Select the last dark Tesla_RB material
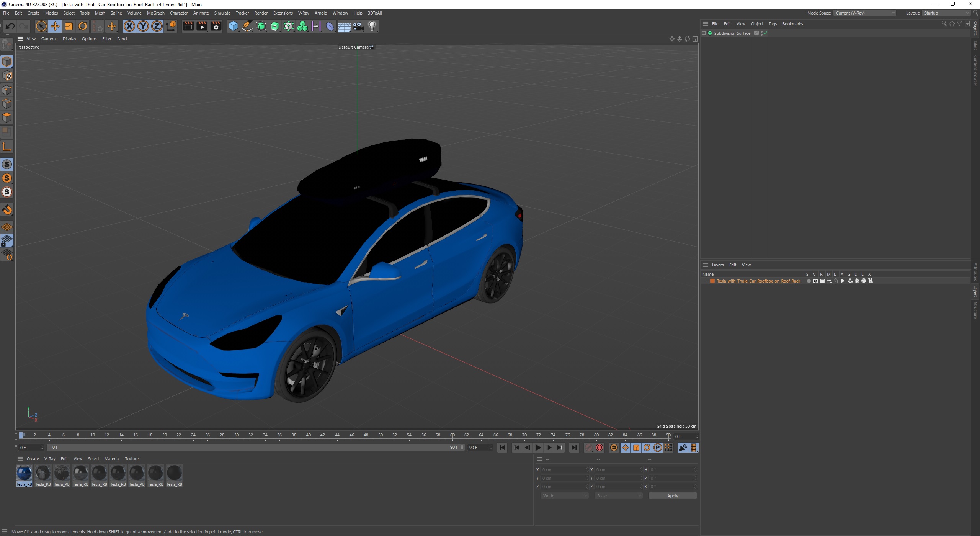 (174, 475)
